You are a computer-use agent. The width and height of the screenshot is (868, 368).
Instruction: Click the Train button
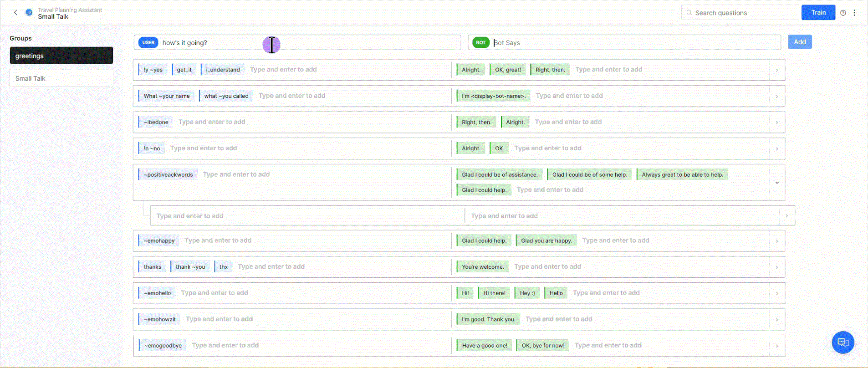818,13
